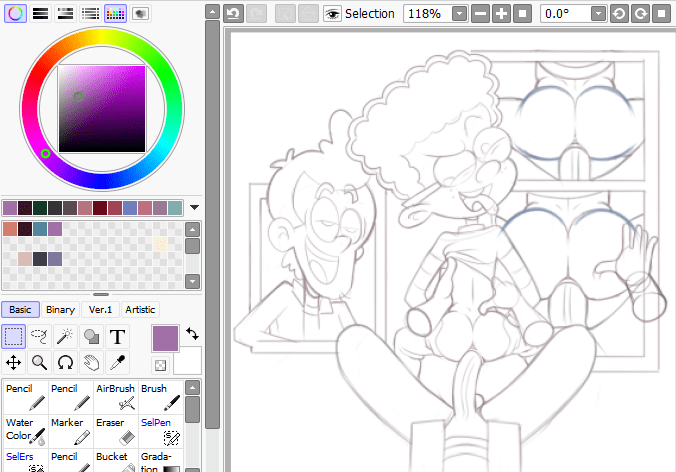Screen dimensions: 676x472
Task: Click the invert selection icon
Action: point(309,14)
